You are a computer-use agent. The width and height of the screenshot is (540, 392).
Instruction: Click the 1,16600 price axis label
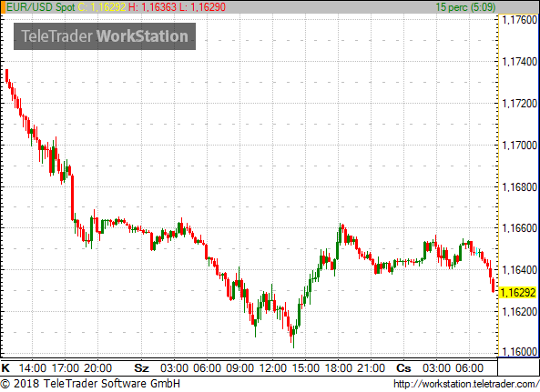tap(519, 228)
